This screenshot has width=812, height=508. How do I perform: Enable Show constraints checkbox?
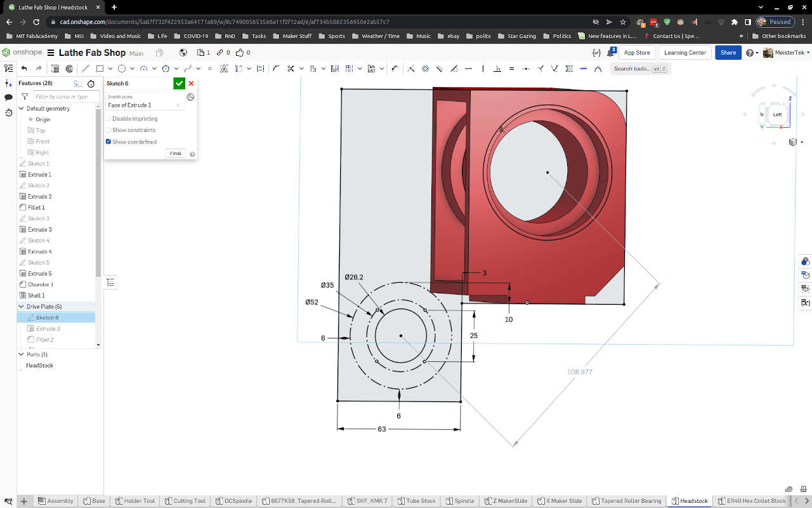click(x=108, y=130)
